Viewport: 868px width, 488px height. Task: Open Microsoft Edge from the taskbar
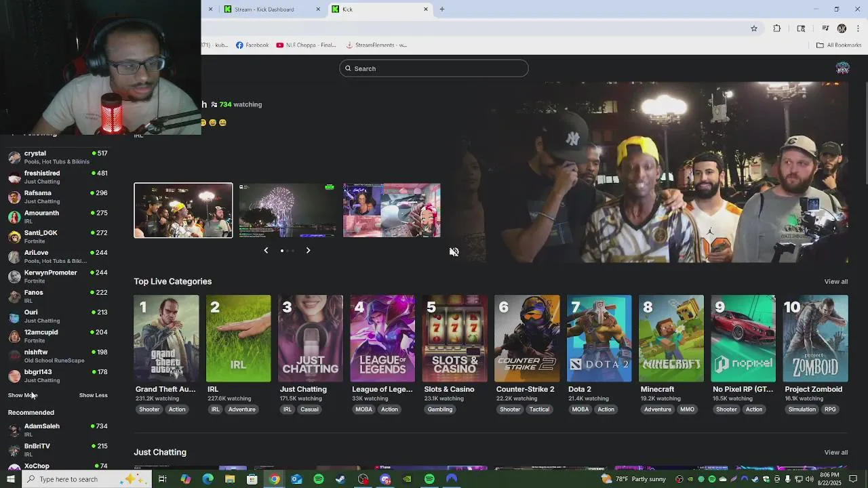(208, 479)
